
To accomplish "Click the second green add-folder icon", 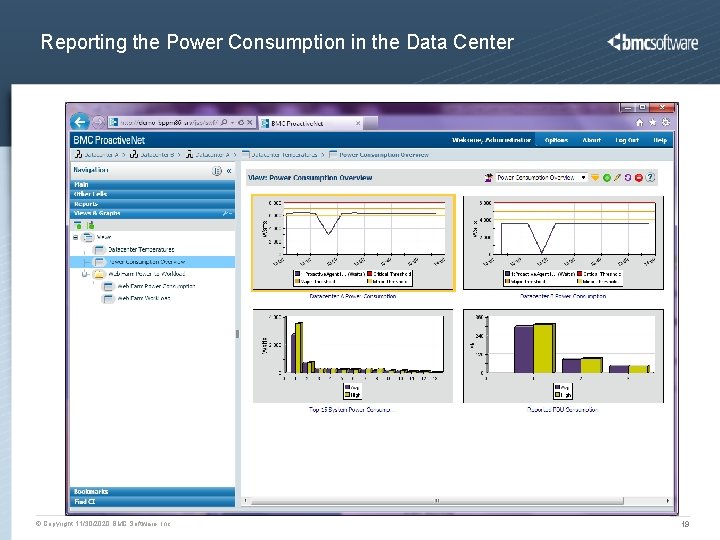I will pos(90,225).
